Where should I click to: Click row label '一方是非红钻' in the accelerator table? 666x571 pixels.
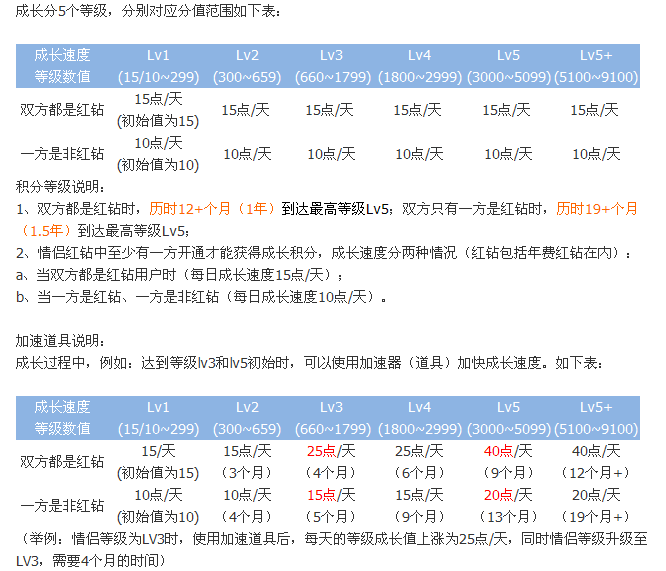[62, 506]
